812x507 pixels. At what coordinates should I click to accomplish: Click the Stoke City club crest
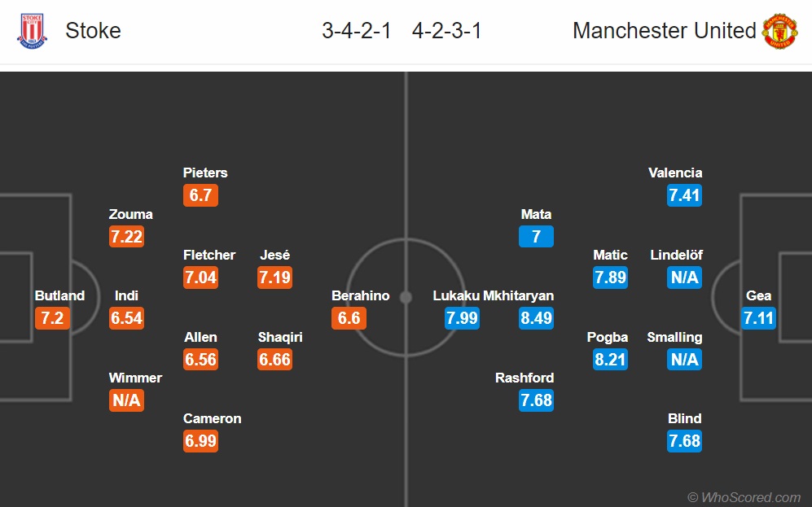(x=32, y=31)
